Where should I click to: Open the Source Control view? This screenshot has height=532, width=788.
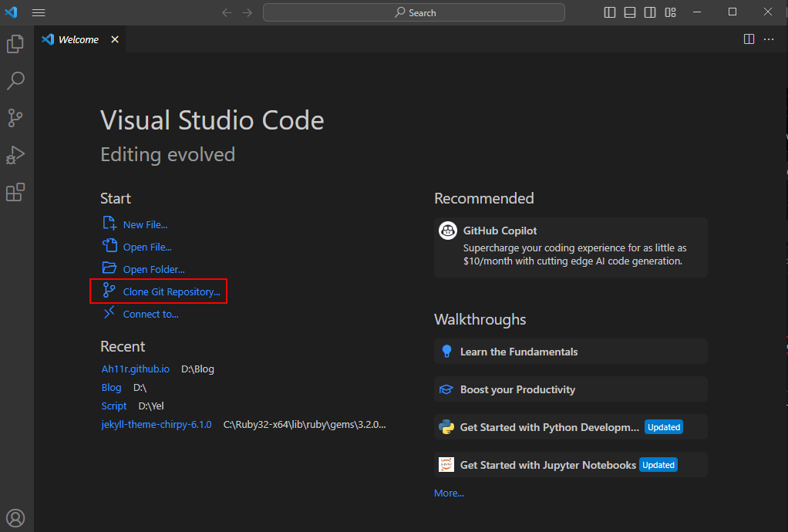coord(15,118)
